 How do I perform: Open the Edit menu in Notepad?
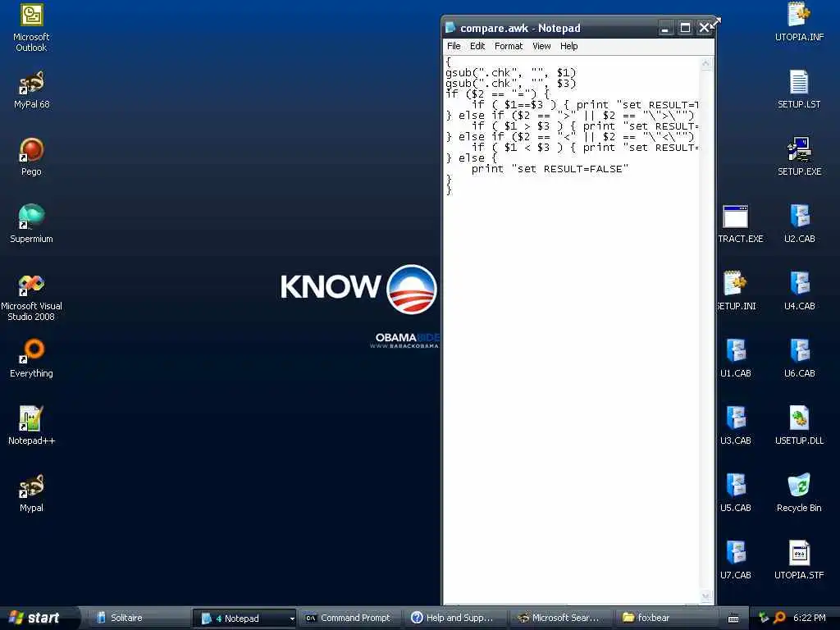coord(477,46)
